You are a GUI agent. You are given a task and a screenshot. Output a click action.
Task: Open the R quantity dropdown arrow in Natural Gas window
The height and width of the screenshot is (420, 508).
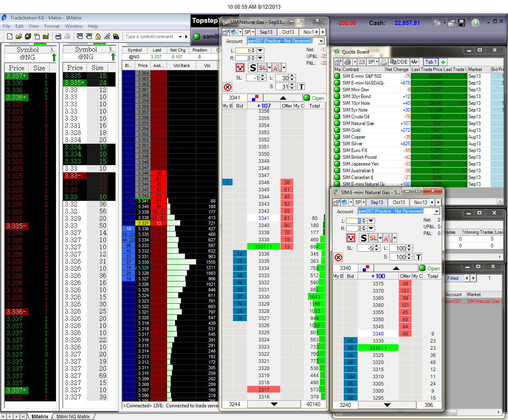(x=260, y=58)
